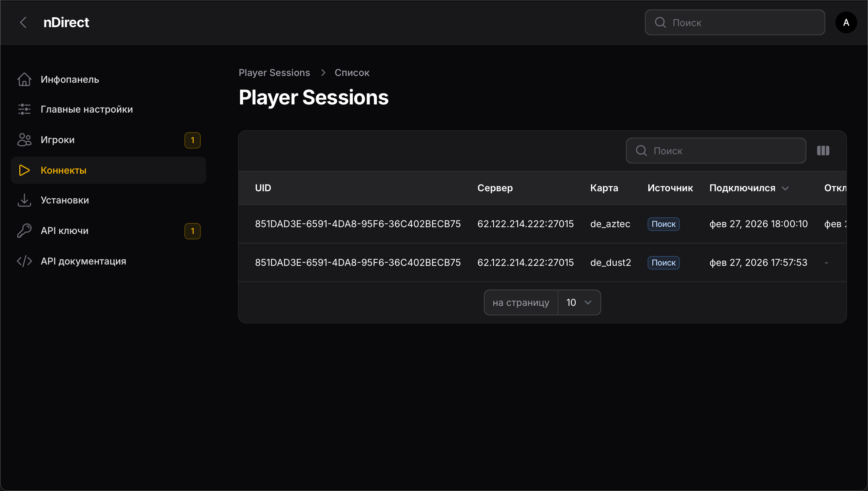Open Установки via the download icon
The image size is (868, 491).
tap(24, 200)
